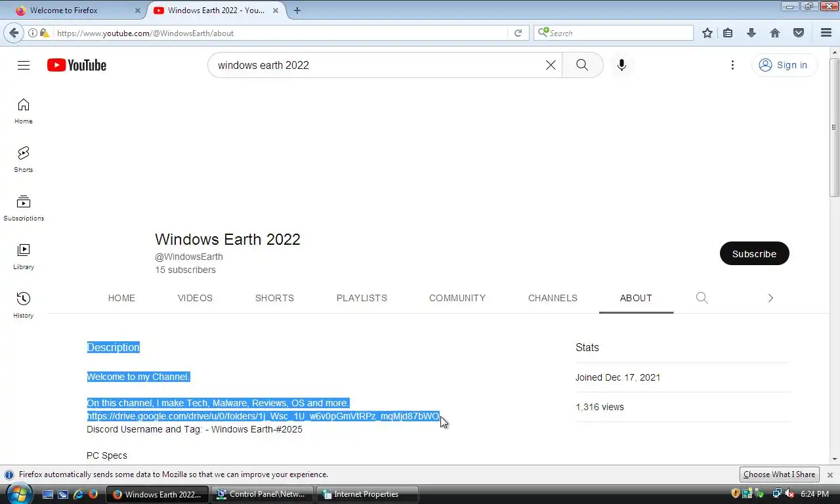Dismiss the Firefox data notification bar

[830, 474]
